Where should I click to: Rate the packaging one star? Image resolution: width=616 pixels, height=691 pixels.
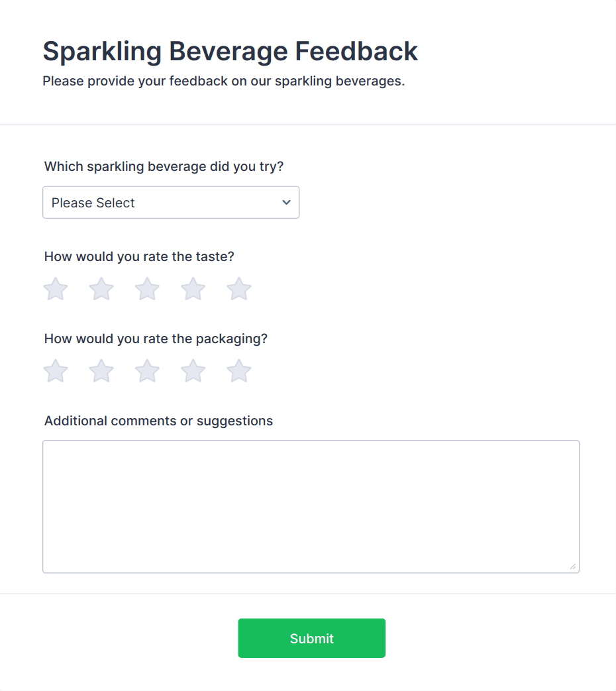[56, 372]
